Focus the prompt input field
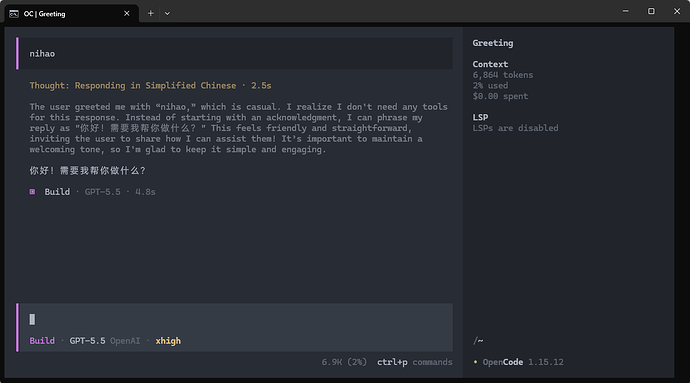The height and width of the screenshot is (383, 690). coord(235,319)
